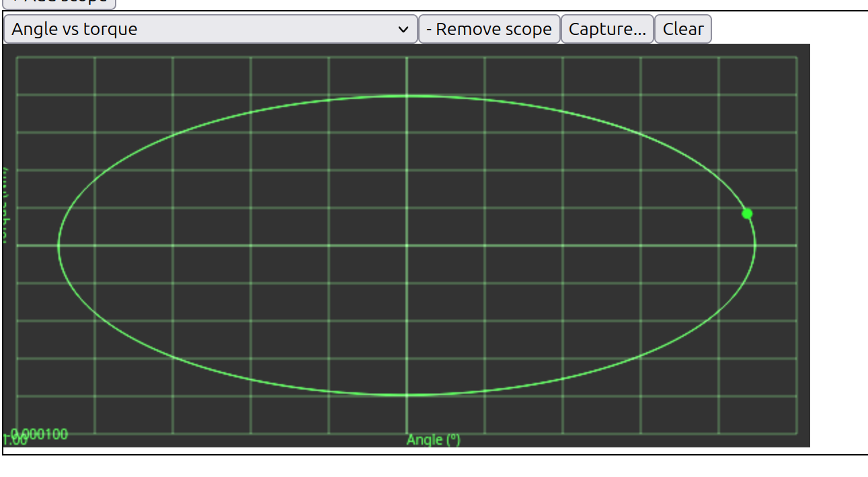Viewport: 868px width, 477px height.
Task: Select the green dot marker on ellipse
Action: [747, 213]
